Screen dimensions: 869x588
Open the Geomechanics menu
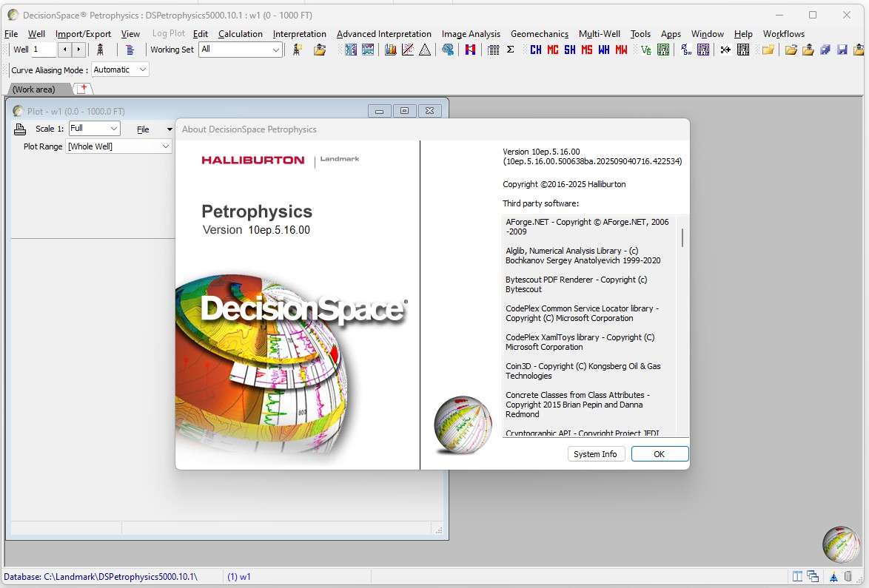[539, 34]
